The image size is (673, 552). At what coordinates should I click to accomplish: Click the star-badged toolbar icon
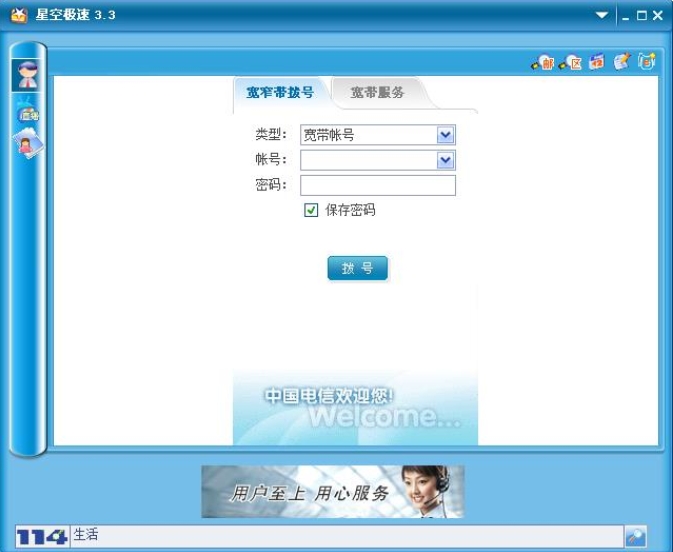click(646, 61)
